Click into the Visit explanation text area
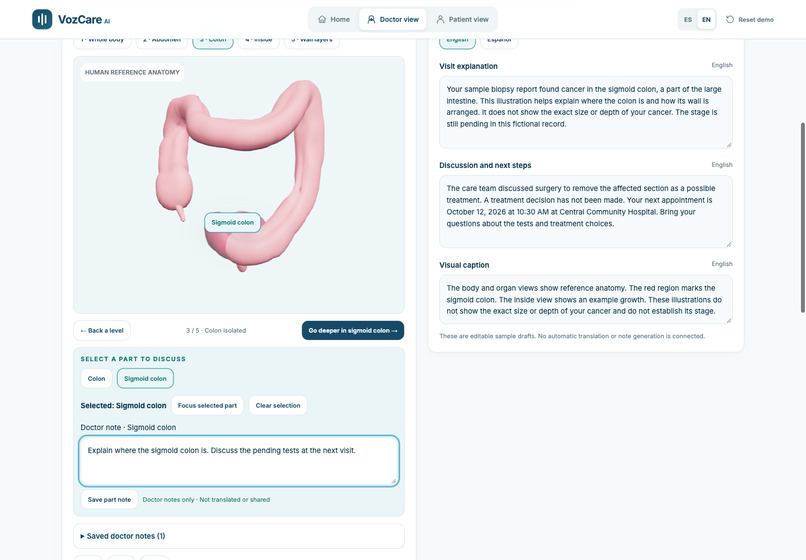Image resolution: width=806 pixels, height=560 pixels. click(585, 112)
